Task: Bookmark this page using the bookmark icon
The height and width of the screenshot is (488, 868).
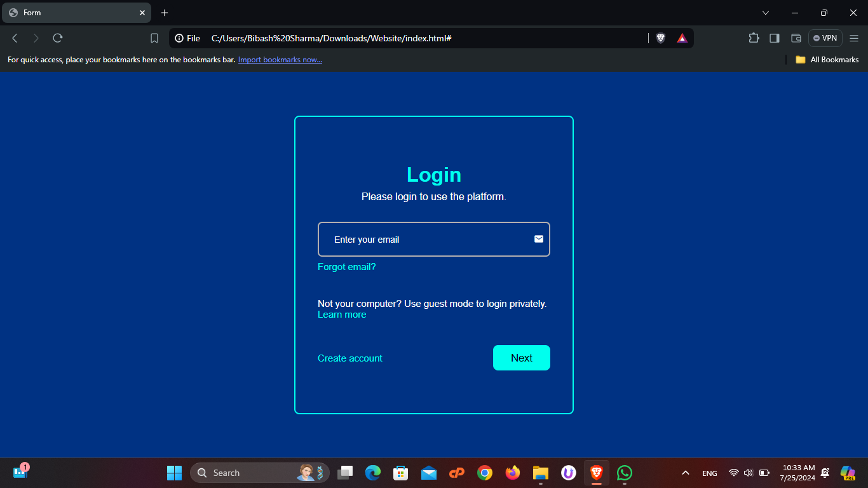Action: (154, 38)
